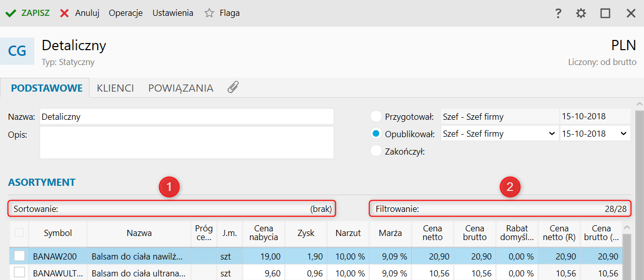Screen dimensions: 644x280
Task: Open the Operacje menu
Action: click(x=125, y=13)
